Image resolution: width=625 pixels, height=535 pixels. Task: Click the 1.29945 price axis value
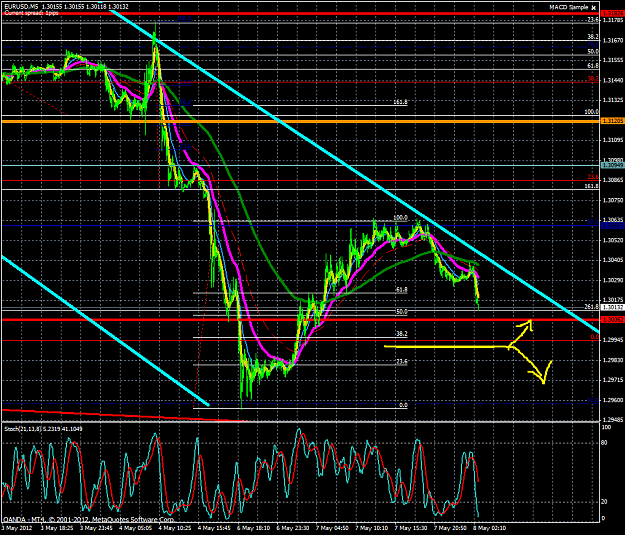point(613,340)
